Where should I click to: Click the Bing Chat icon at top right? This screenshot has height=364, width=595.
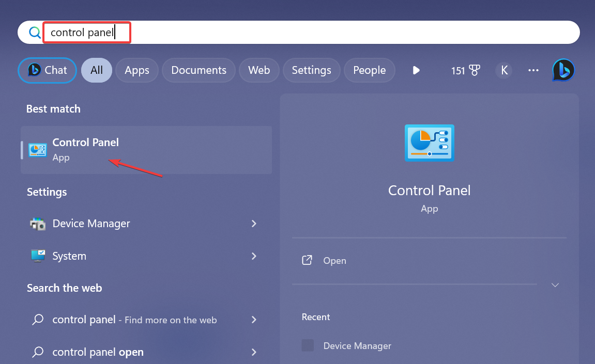click(x=563, y=70)
